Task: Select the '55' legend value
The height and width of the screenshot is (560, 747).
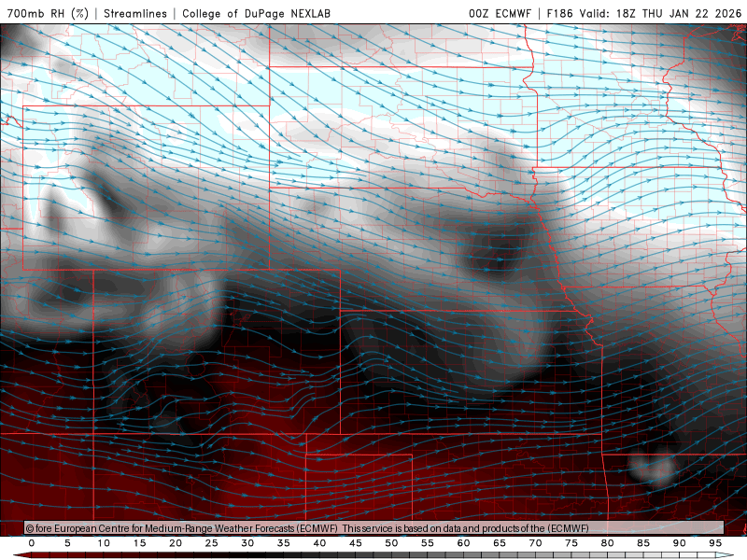Action: pos(428,543)
